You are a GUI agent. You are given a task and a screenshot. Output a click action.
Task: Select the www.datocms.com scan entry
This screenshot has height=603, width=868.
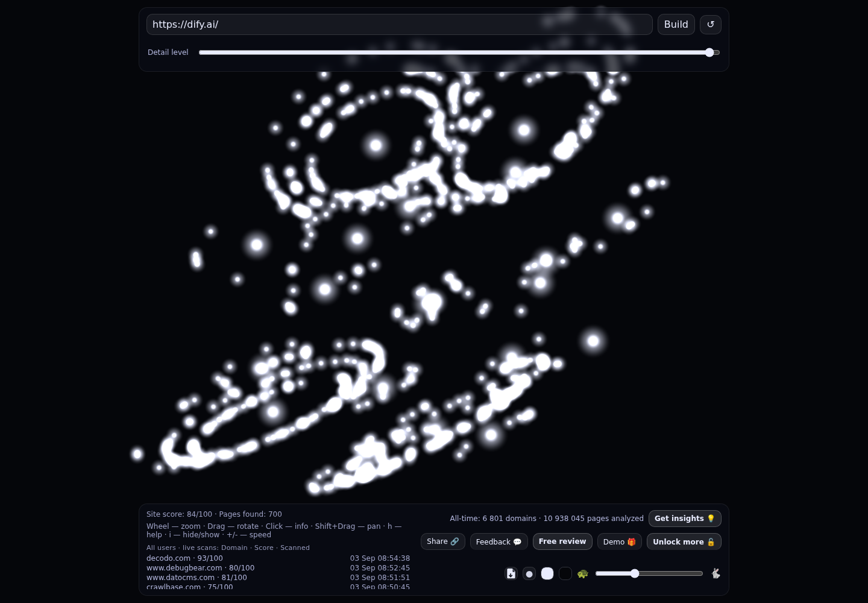(x=278, y=578)
